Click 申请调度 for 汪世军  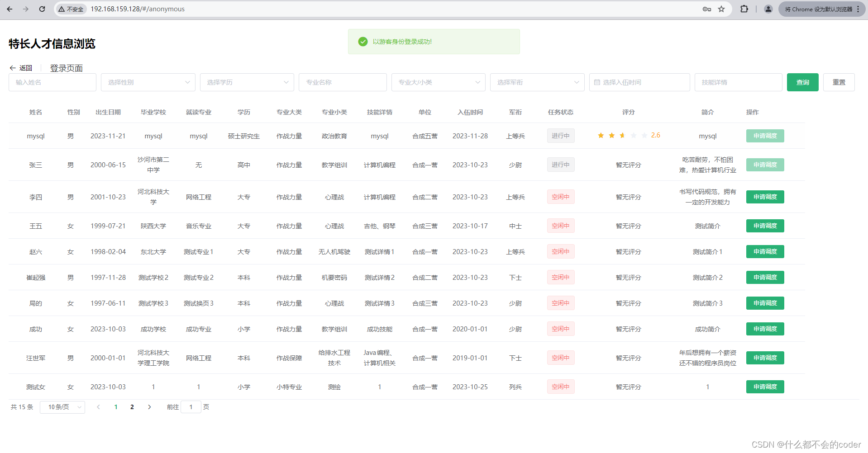[765, 358]
